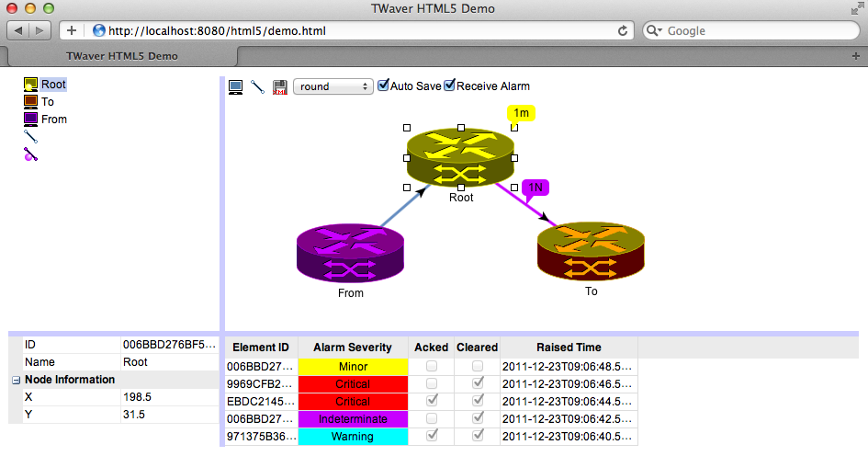Select the Root label in tree
Screen dimensions: 868x456
click(x=53, y=85)
